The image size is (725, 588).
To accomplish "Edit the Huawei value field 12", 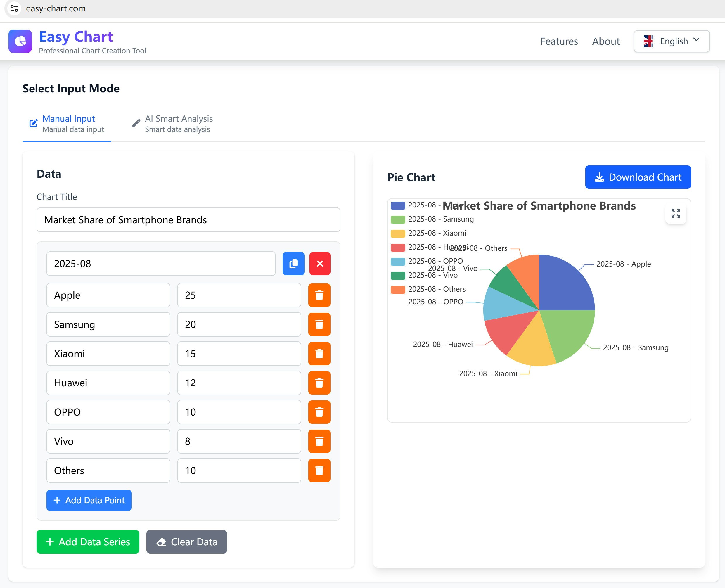I will pyautogui.click(x=239, y=383).
